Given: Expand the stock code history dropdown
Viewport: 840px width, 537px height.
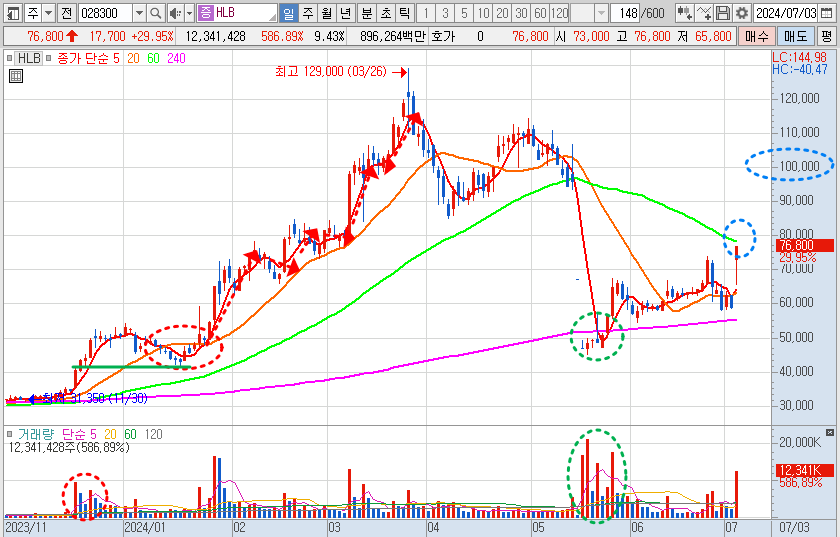Looking at the screenshot, I should click(139, 13).
